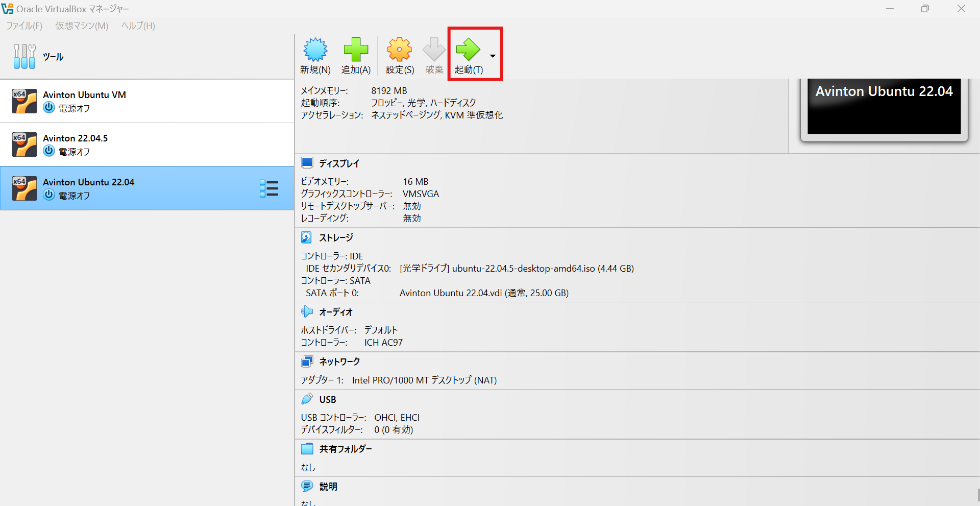Click the Add (追加) green plus icon
Viewport: 980px width, 506px height.
(356, 50)
